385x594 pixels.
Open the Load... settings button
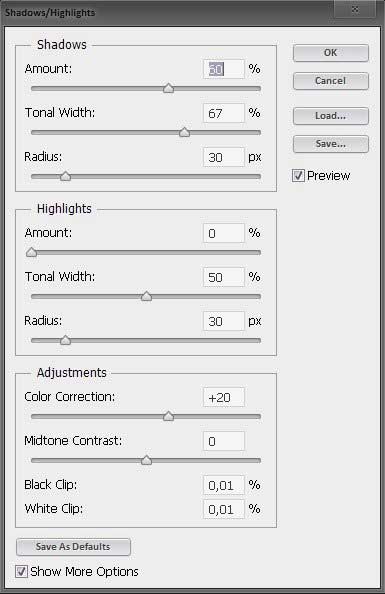click(330, 116)
